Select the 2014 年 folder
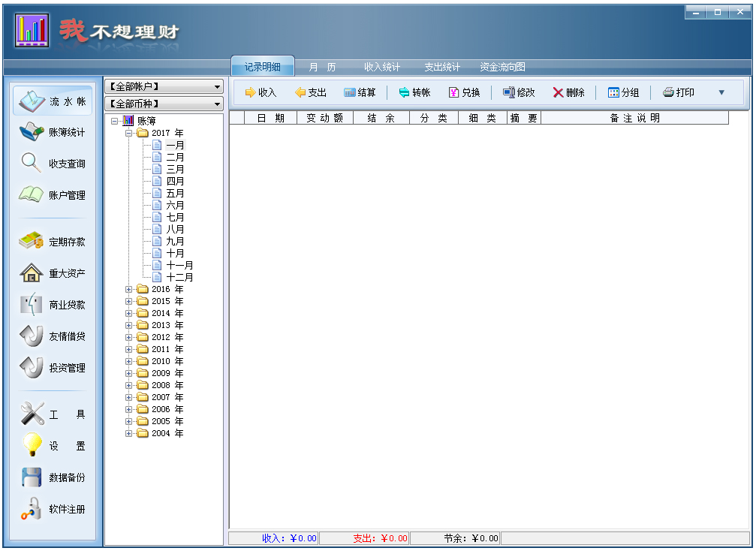This screenshot has width=756, height=551. pos(167,313)
